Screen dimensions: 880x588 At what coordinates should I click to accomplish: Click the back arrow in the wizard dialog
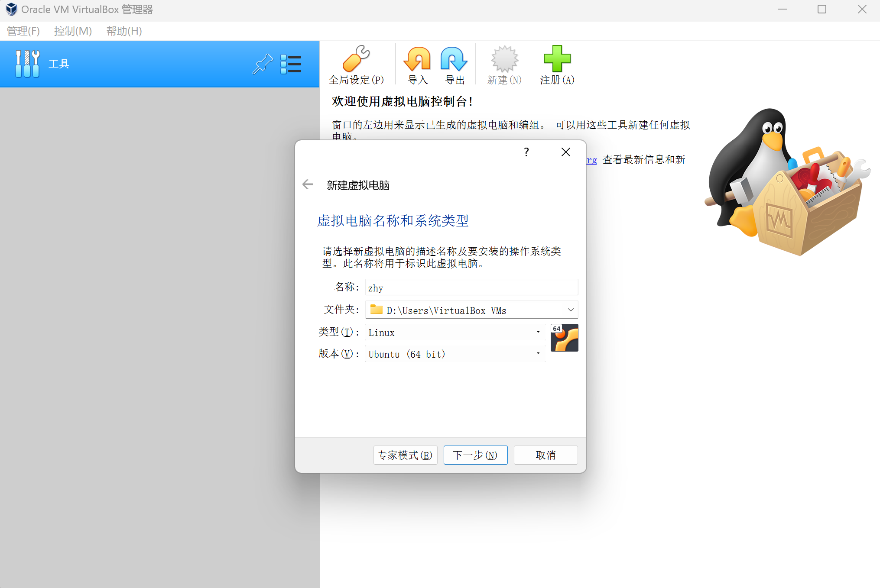(x=308, y=185)
